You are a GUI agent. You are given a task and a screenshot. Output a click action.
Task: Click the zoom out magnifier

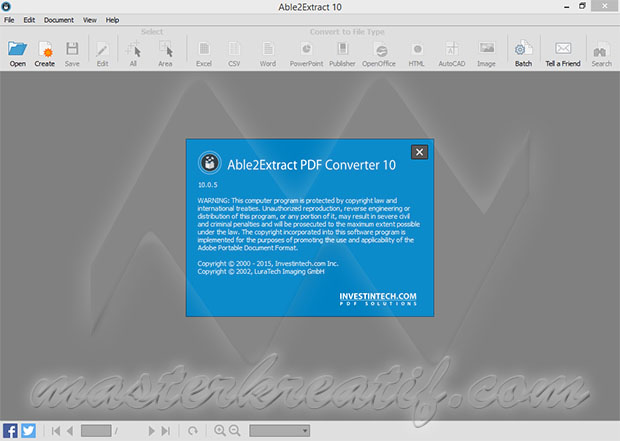point(234,430)
